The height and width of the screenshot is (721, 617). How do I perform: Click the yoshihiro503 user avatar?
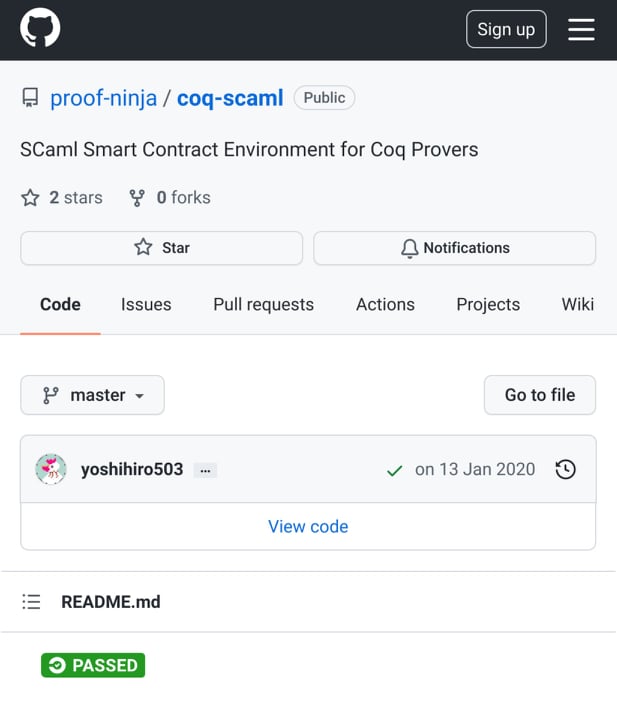pyautogui.click(x=51, y=469)
